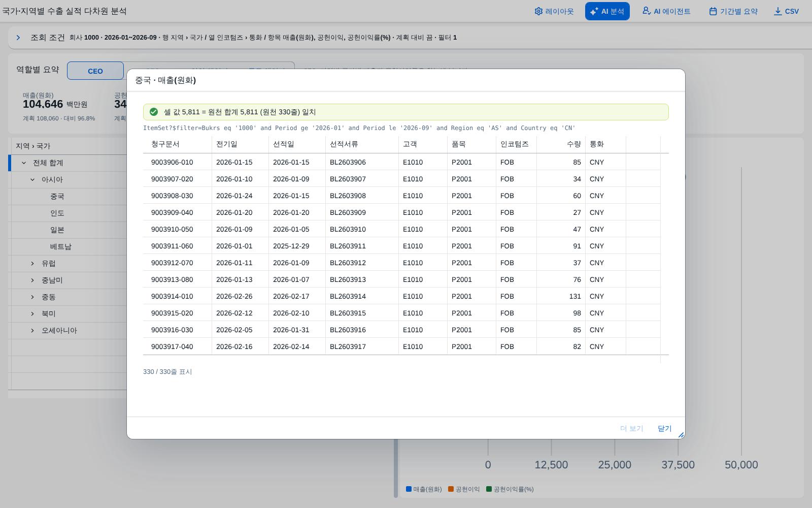The width and height of the screenshot is (812, 508).
Task: Expand the 중남미 region node
Action: tap(32, 280)
